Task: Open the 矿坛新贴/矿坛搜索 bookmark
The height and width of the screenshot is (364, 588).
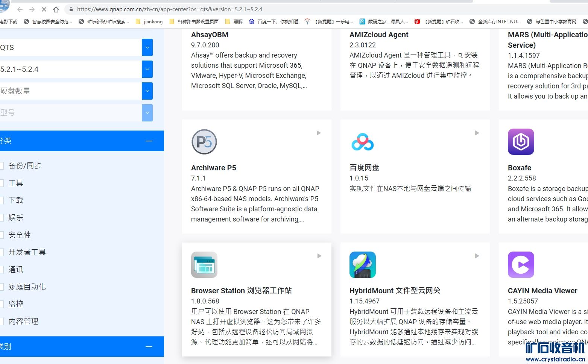Action: (104, 21)
